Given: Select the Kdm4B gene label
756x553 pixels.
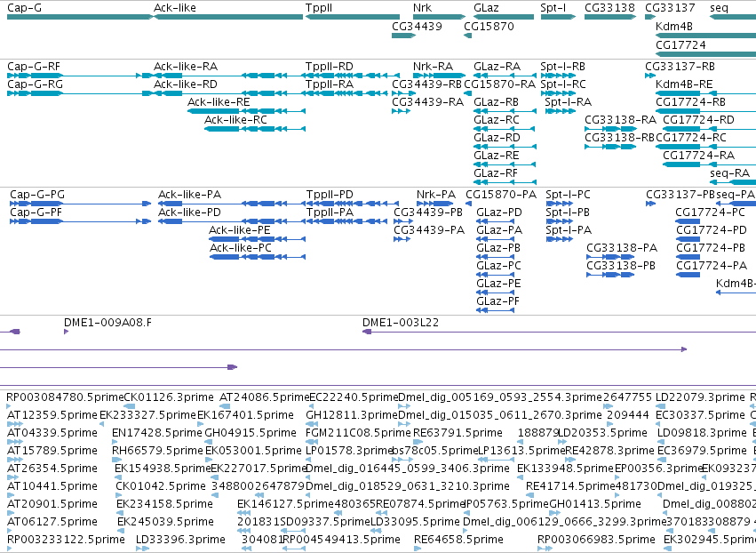Looking at the screenshot, I should [x=674, y=26].
